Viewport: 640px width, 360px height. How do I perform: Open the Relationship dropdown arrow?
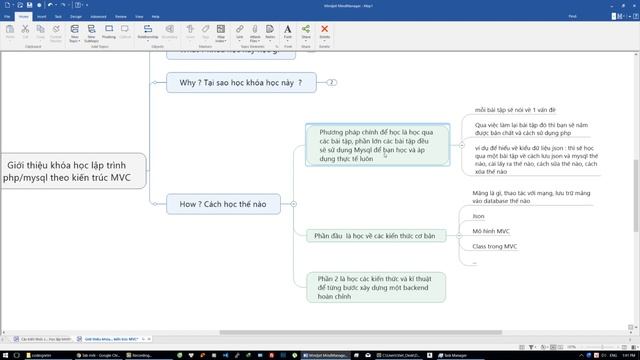coord(148,41)
